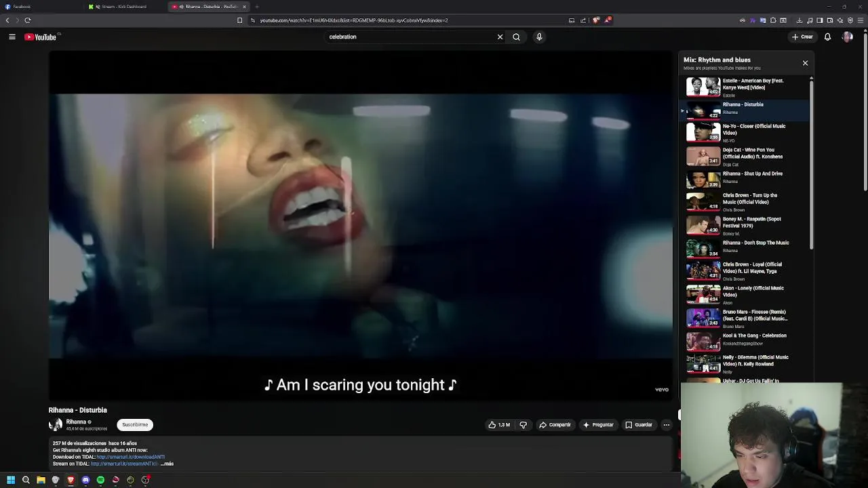The height and width of the screenshot is (488, 868).
Task: Open Discord from the taskbar
Action: pos(85,480)
